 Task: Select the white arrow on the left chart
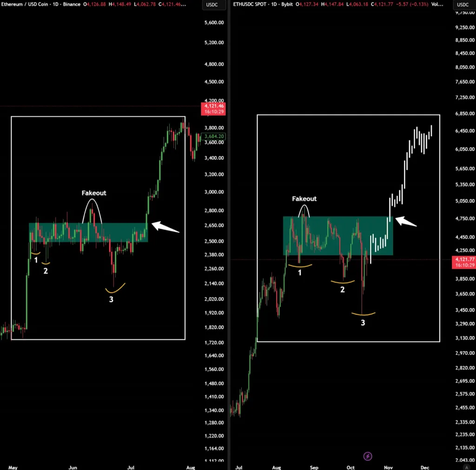pos(166,227)
